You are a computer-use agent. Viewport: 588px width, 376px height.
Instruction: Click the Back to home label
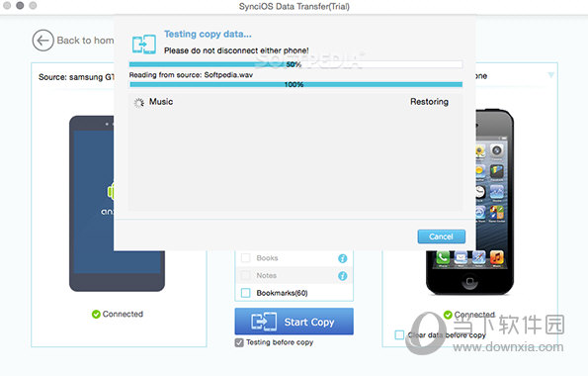coord(86,41)
